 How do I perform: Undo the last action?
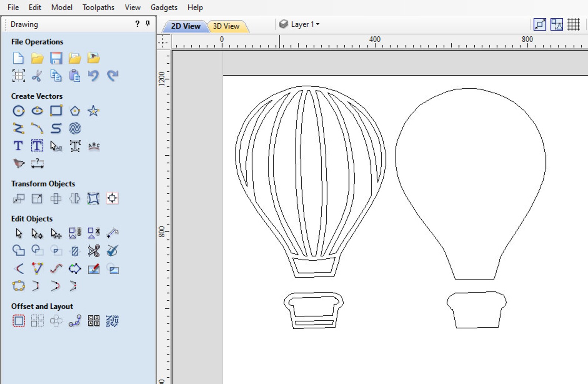pyautogui.click(x=93, y=76)
